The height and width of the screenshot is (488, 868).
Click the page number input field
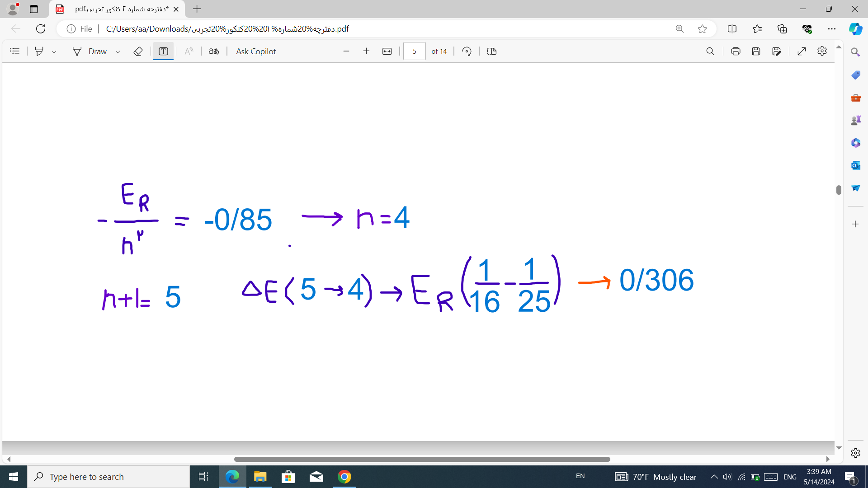pos(414,52)
